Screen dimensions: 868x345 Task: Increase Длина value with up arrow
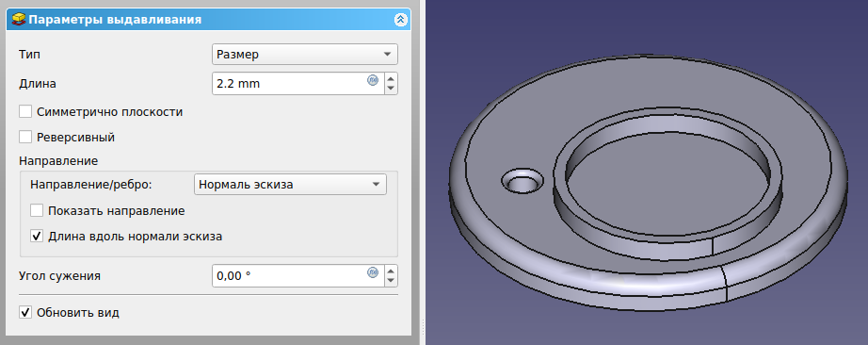[x=391, y=78]
